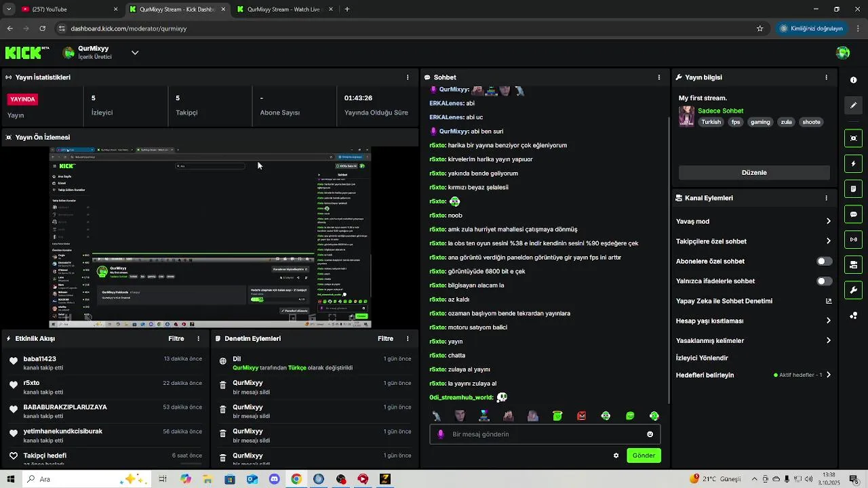Open Chrome from the taskbar
The height and width of the screenshot is (488, 868).
(296, 479)
